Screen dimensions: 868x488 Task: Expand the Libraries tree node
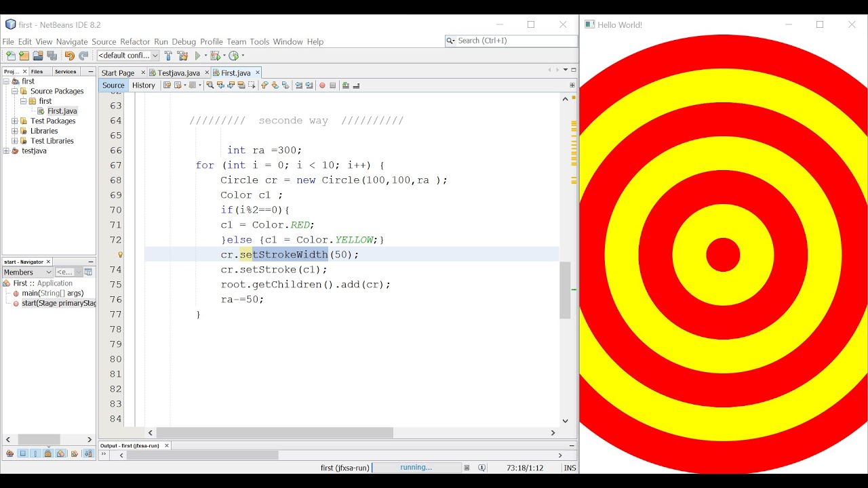(14, 131)
